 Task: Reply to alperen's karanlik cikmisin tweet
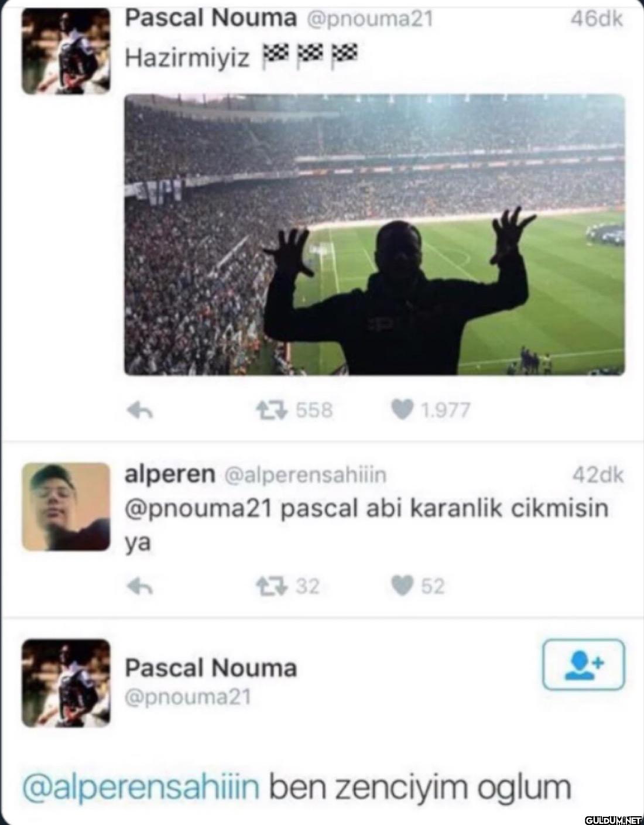[140, 586]
